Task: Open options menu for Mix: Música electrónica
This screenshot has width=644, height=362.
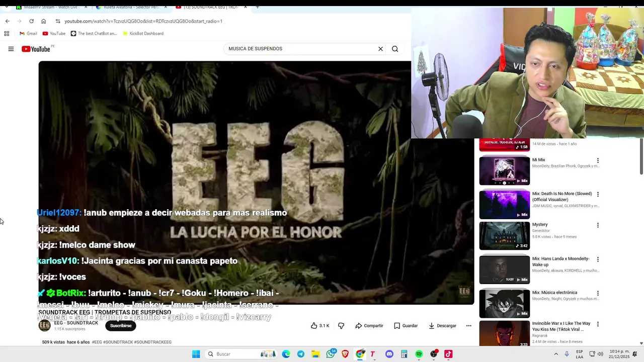Action: click(598, 293)
